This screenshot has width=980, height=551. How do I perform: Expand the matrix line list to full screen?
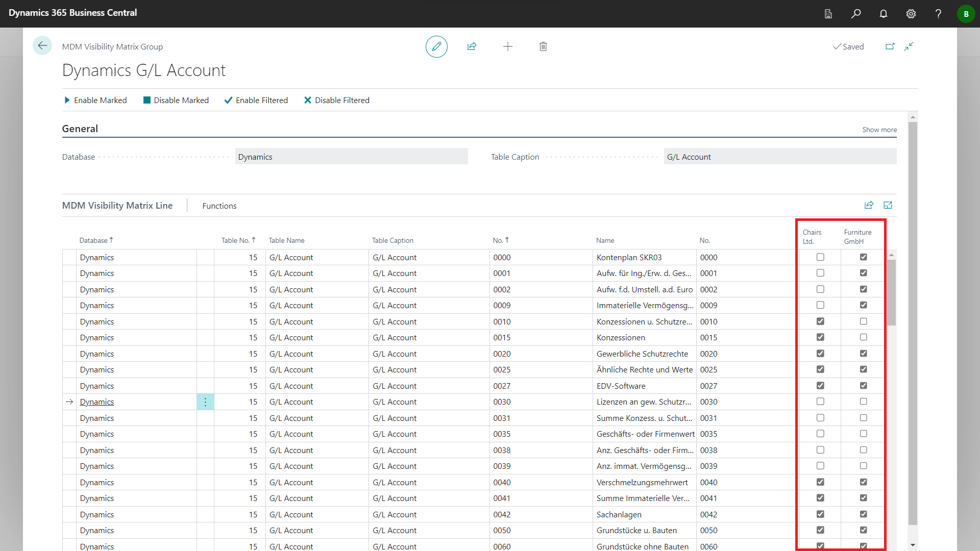tap(888, 205)
